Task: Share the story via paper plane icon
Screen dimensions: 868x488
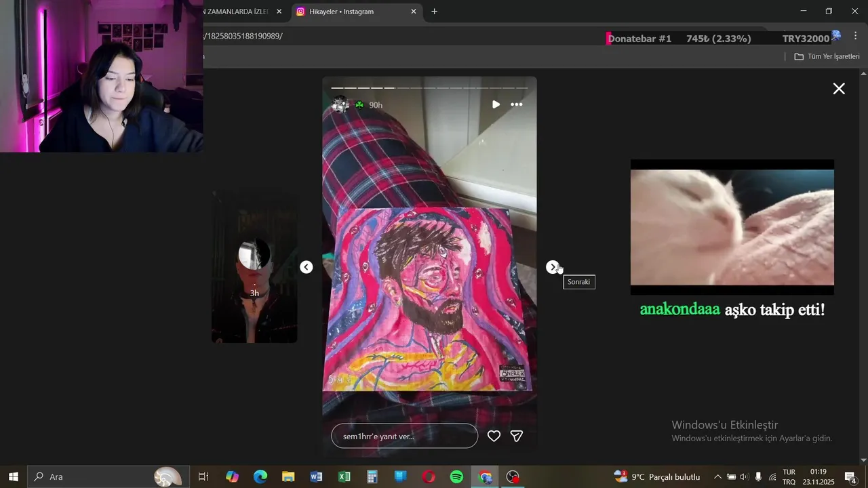Action: click(x=517, y=436)
